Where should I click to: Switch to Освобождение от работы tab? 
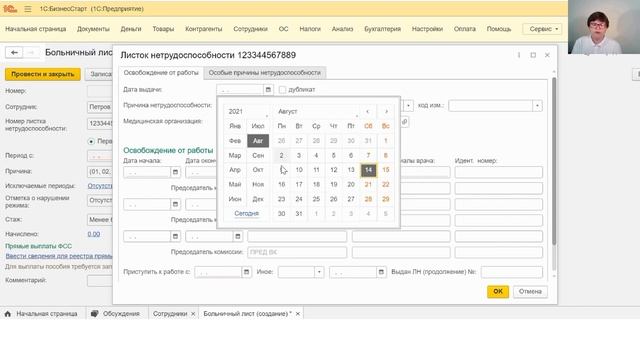(161, 73)
